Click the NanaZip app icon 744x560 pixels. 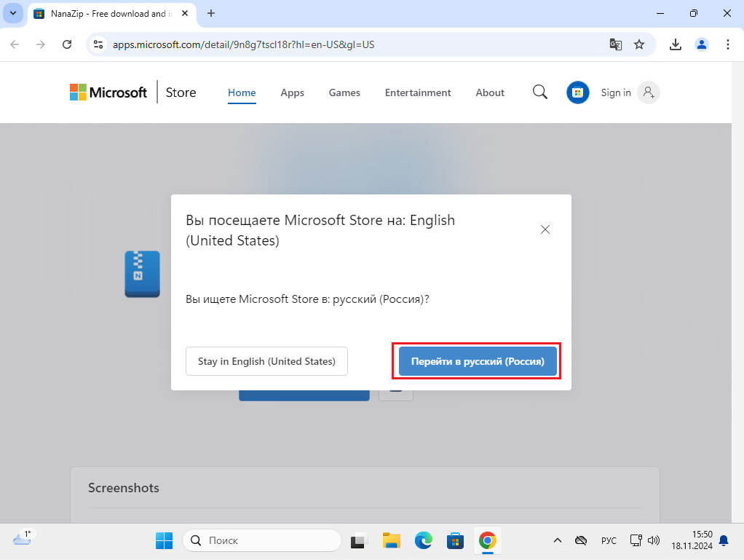(143, 275)
